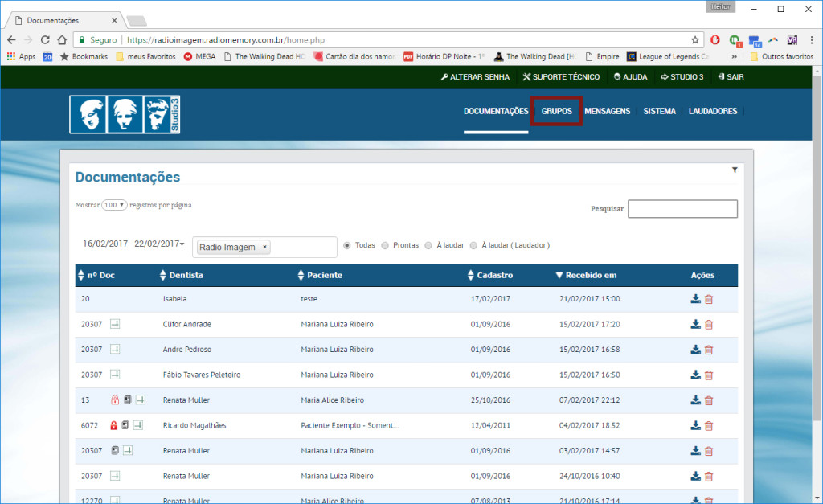Sort table by Paciente column
This screenshot has width=823, height=504.
(320, 275)
